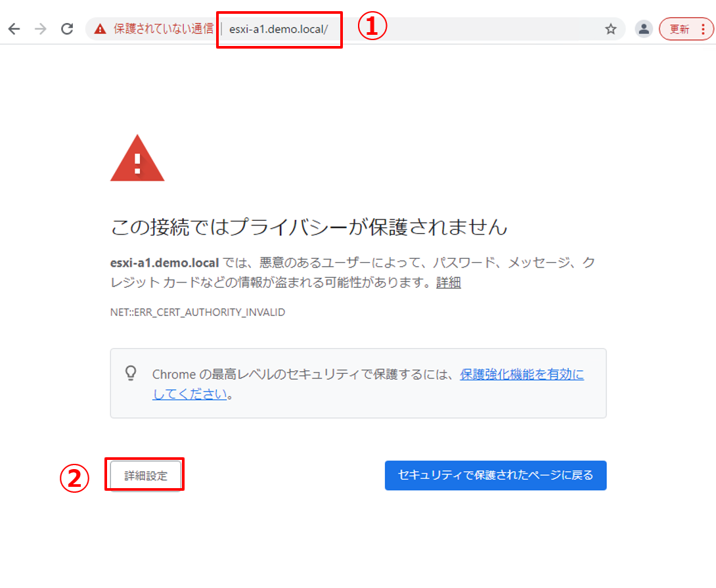
Task: Click the 詳細設定 advanced button
Action: [x=146, y=476]
